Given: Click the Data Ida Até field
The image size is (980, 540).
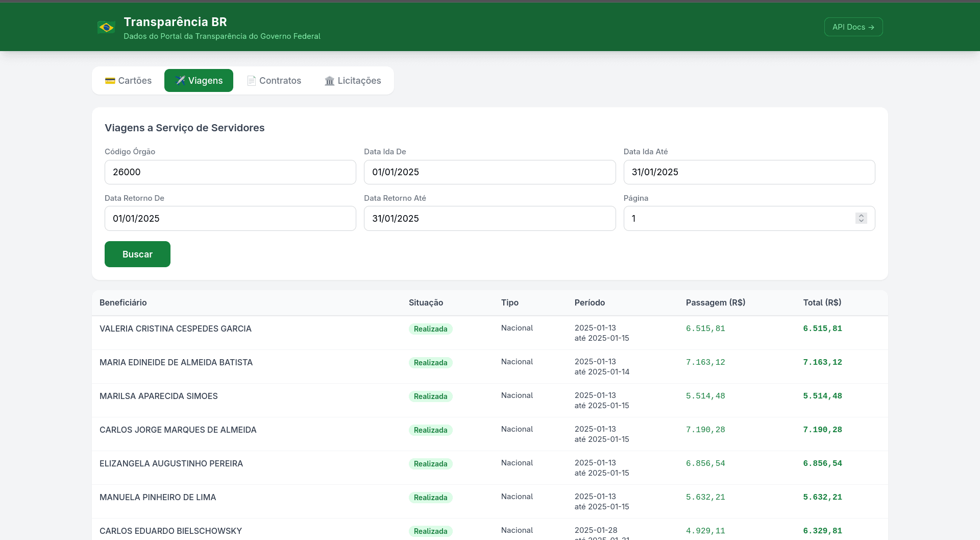Looking at the screenshot, I should pos(749,172).
